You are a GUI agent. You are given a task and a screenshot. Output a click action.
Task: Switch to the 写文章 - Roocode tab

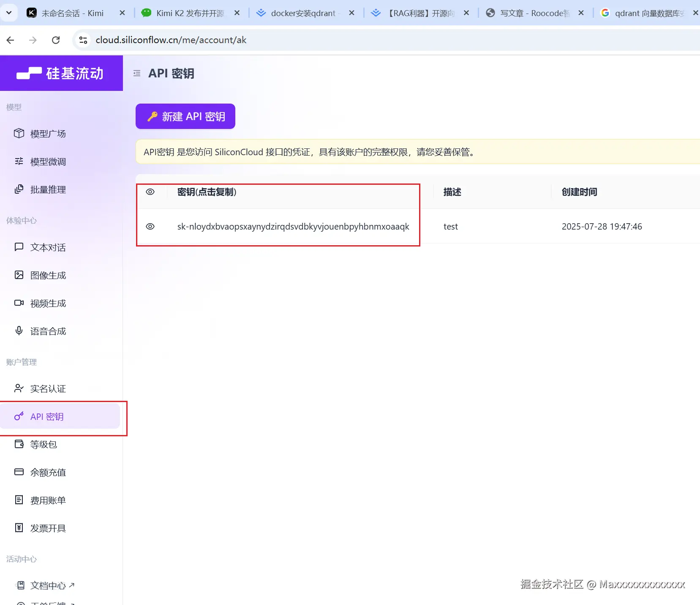coord(535,13)
